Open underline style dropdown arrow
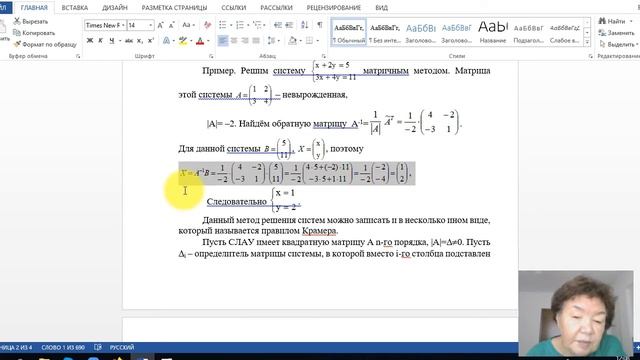Viewport: 640px width, 360px height. tap(120, 40)
